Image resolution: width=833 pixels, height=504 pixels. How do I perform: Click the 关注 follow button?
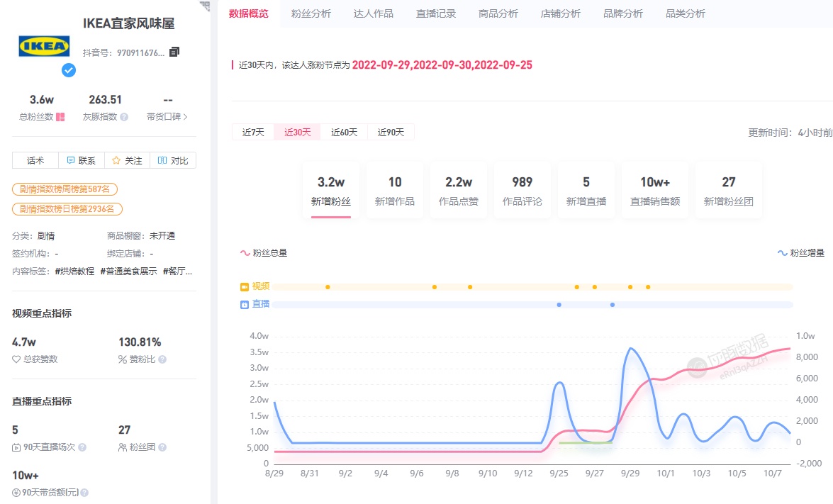(127, 161)
